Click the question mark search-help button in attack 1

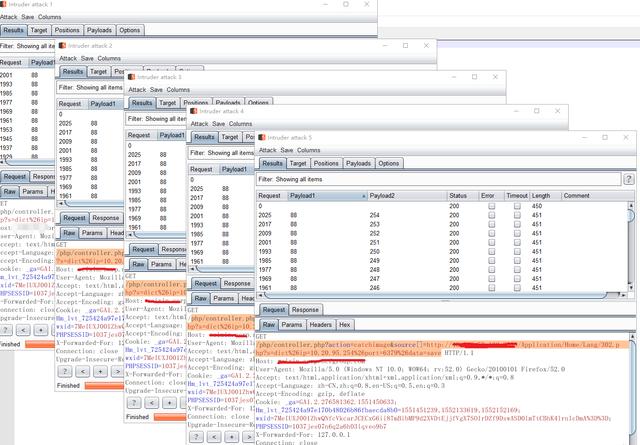[6, 330]
